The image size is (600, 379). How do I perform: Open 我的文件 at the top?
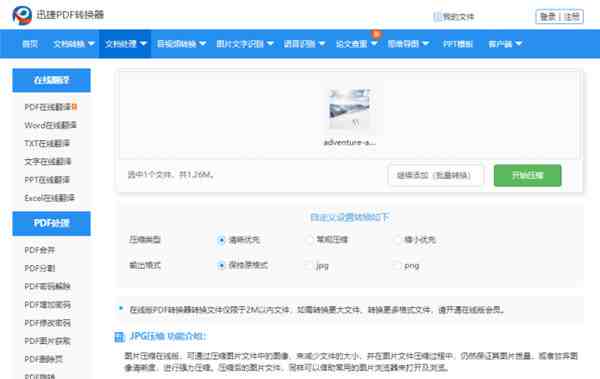click(454, 16)
